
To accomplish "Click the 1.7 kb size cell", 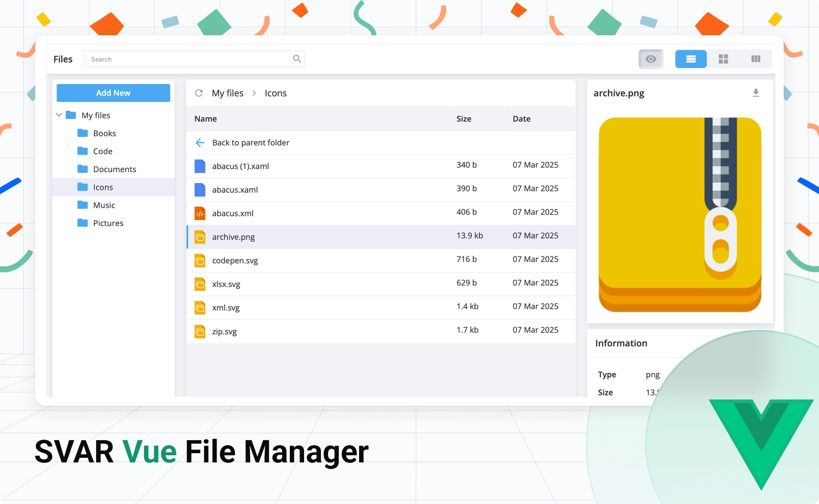I will 467,330.
